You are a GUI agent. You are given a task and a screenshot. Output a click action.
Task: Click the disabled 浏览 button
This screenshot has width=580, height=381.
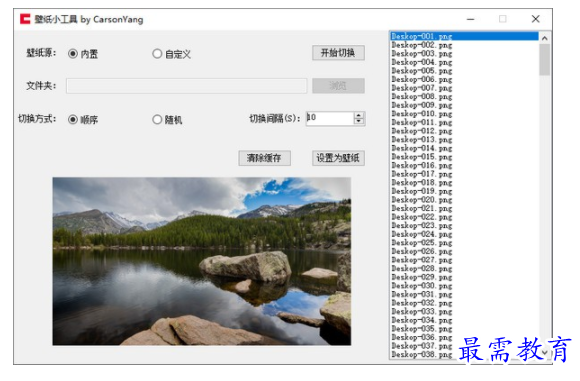coord(338,86)
